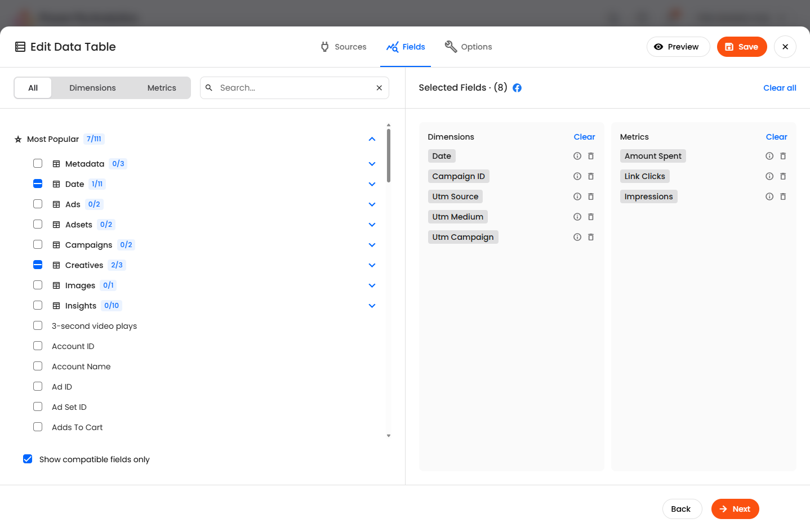Collapse the Most Popular section
810x532 pixels.
click(372, 139)
